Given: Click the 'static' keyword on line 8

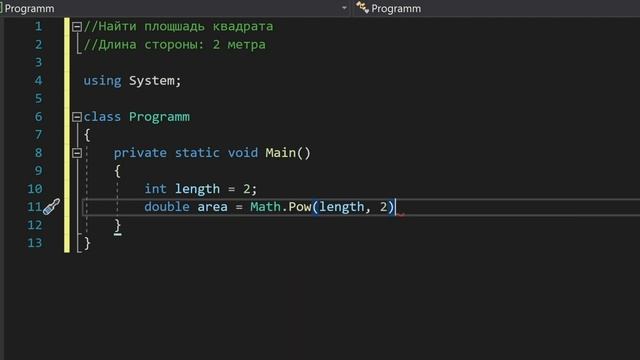Looking at the screenshot, I should (x=197, y=153).
